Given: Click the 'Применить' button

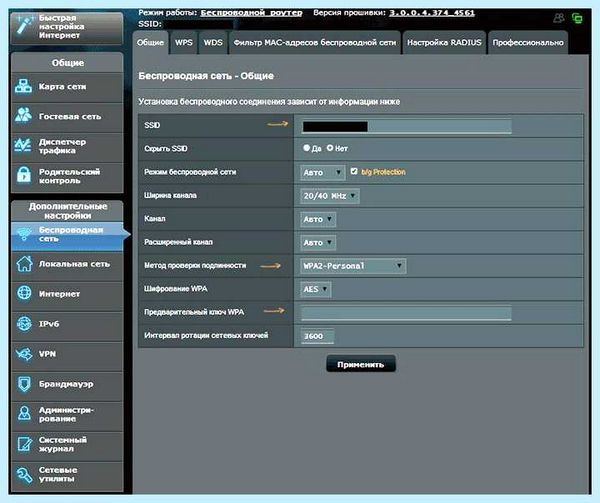Looking at the screenshot, I should [361, 364].
